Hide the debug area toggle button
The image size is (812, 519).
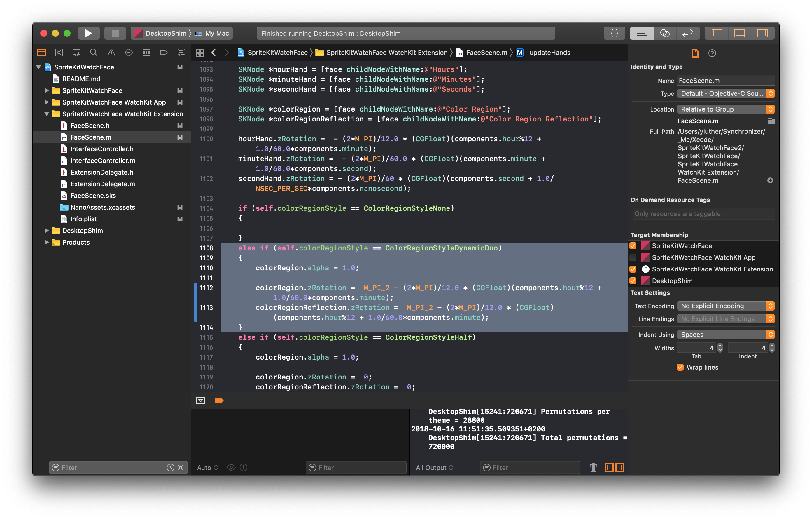tap(201, 400)
